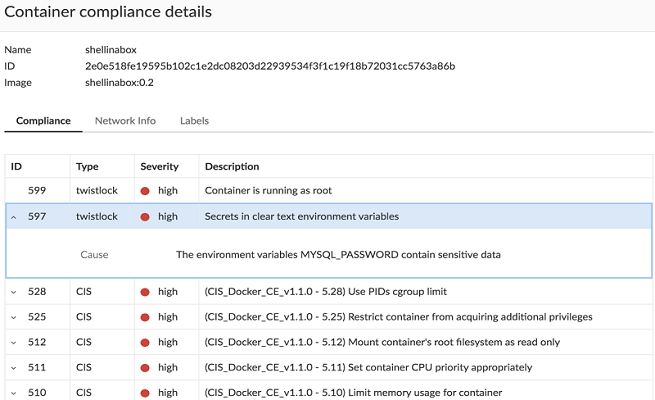Collapse the expanded row 597 chevron
Image resolution: width=655 pixels, height=400 pixels.
pos(13,216)
